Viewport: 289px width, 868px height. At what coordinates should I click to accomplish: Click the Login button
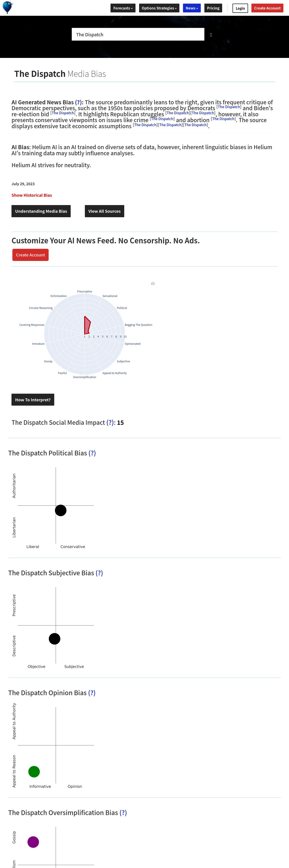(240, 8)
